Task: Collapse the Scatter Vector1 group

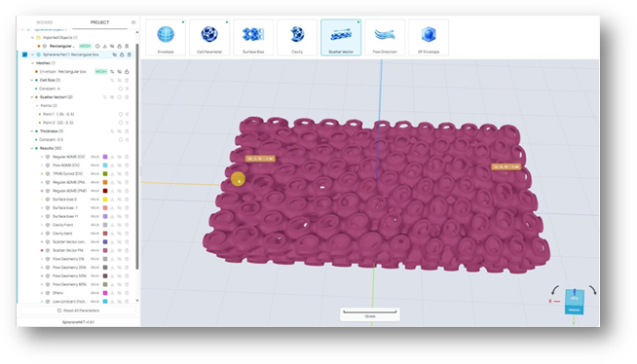Action: point(32,97)
